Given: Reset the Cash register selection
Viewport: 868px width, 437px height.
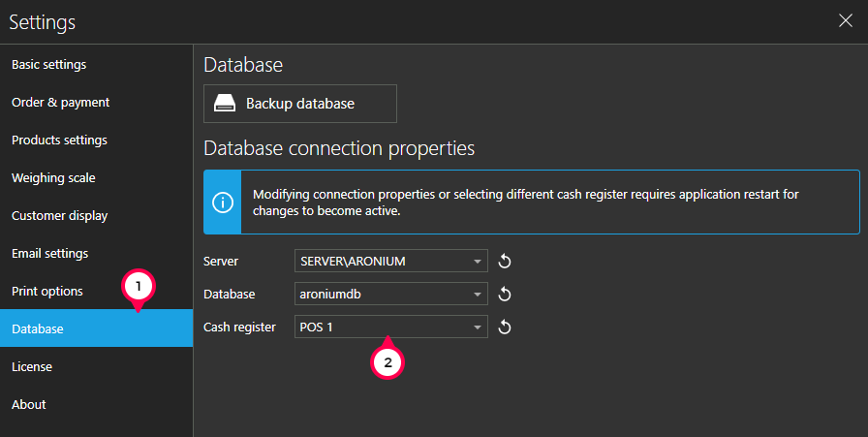Looking at the screenshot, I should point(504,328).
